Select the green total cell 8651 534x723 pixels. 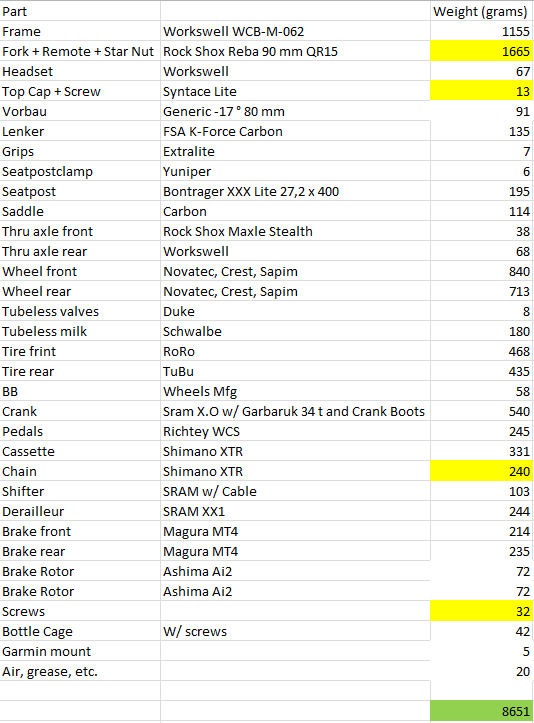click(x=481, y=711)
